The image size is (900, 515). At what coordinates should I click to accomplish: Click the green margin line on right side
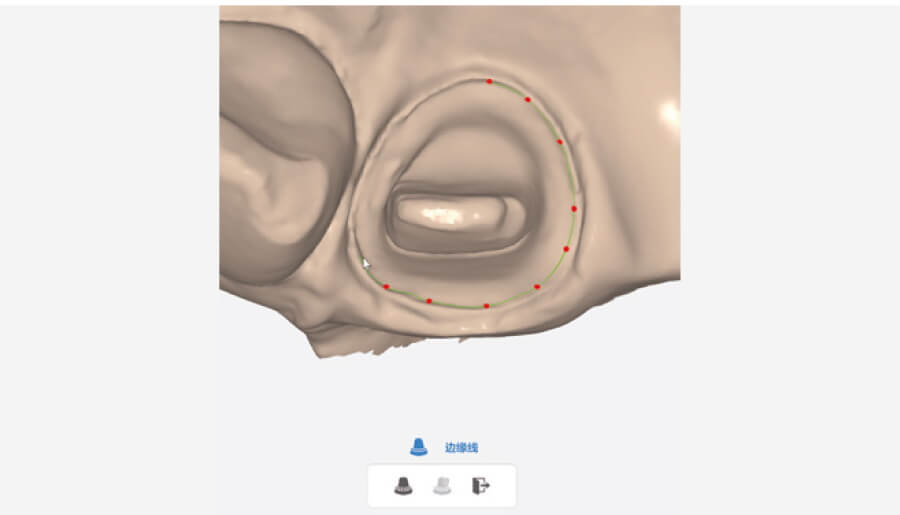coord(570,172)
